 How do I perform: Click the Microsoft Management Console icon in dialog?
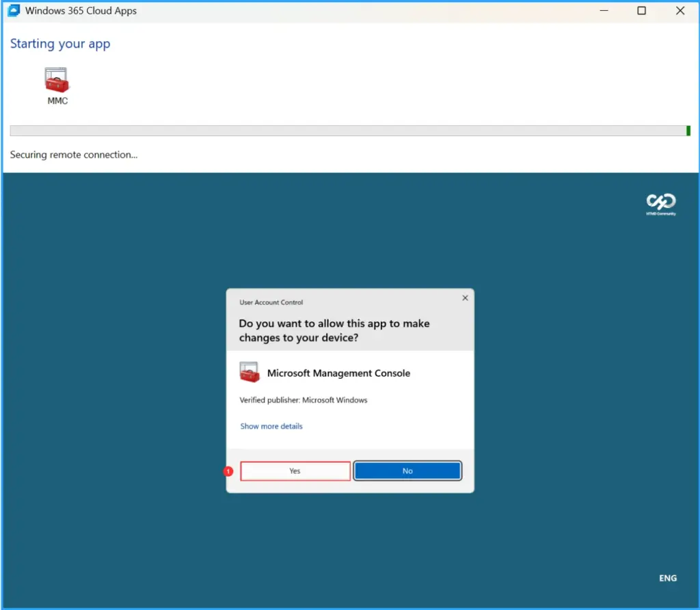click(x=250, y=372)
